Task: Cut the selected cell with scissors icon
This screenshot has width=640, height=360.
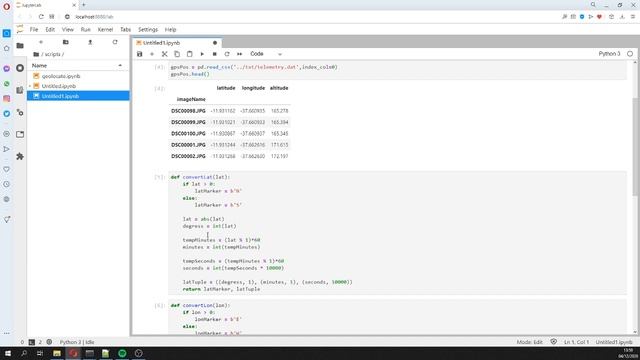Action: [x=164, y=54]
